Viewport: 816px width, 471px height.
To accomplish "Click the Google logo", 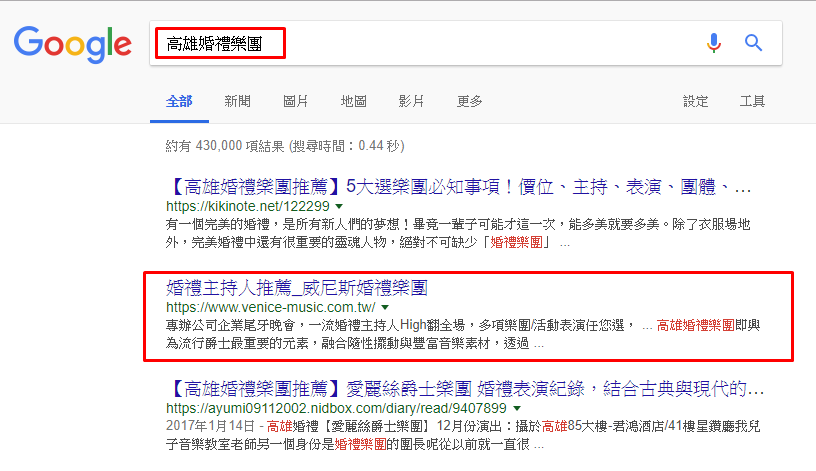I will 72,45.
